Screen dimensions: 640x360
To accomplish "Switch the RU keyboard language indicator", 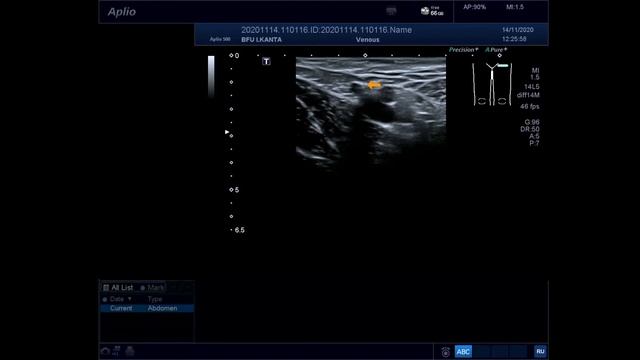I will [540, 351].
